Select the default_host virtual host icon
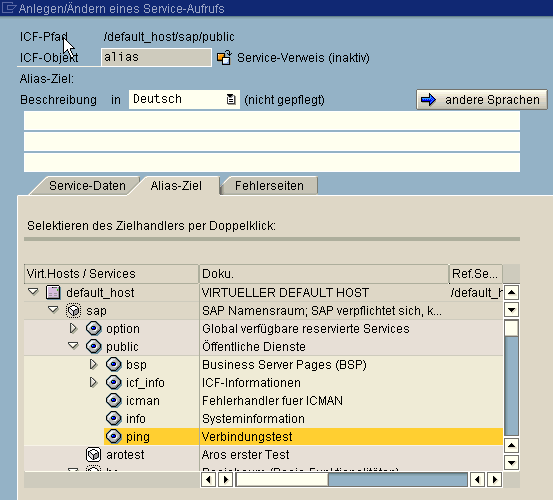Viewport: 553px width, 500px height. (53, 292)
